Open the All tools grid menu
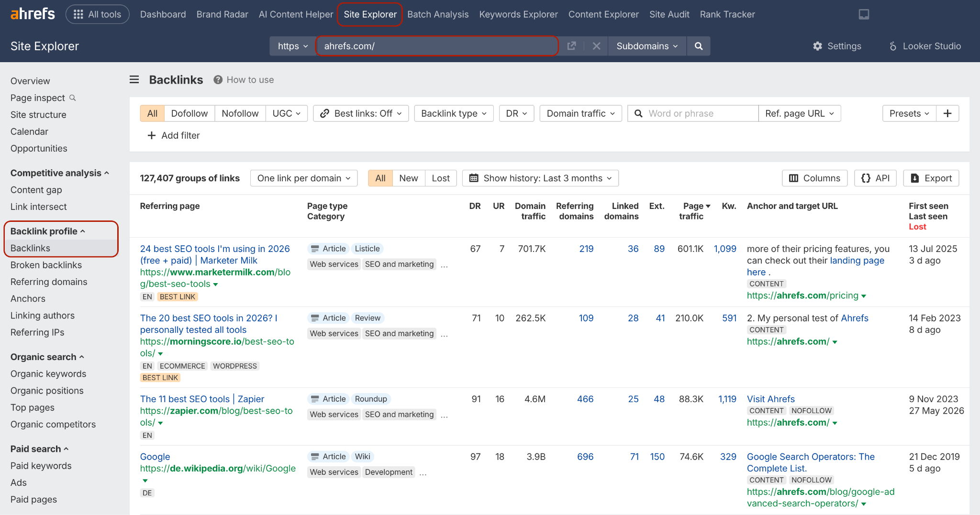Image resolution: width=980 pixels, height=515 pixels. (x=98, y=14)
